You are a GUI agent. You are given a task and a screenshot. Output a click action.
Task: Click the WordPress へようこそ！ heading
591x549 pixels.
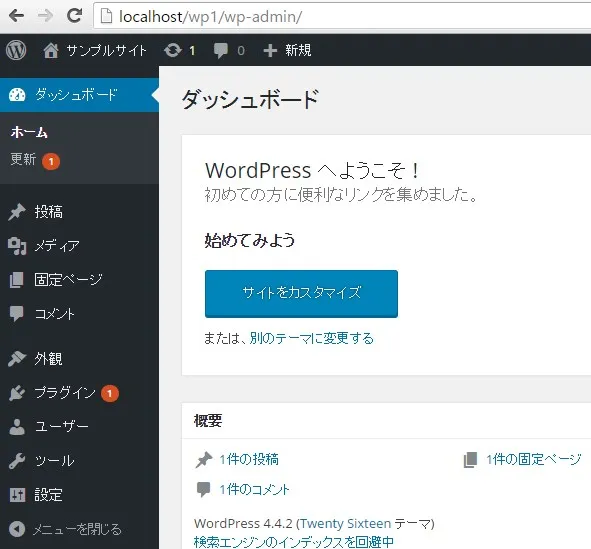(x=312, y=171)
